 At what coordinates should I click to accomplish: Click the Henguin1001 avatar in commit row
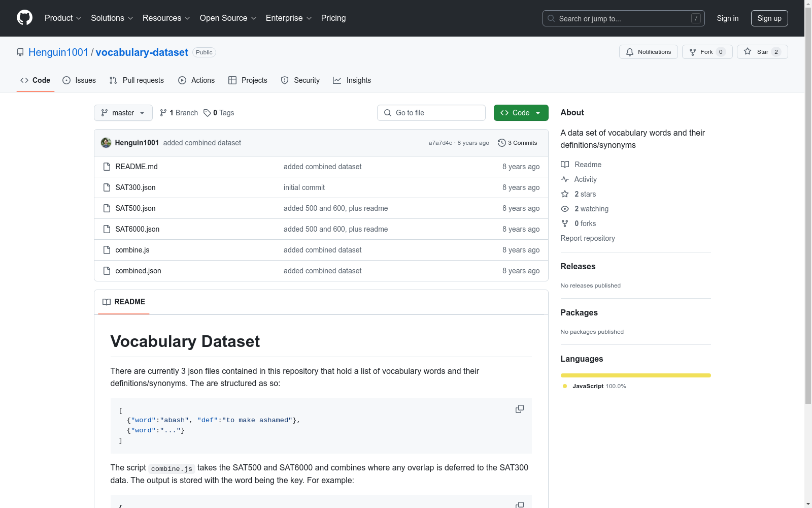pos(106,143)
